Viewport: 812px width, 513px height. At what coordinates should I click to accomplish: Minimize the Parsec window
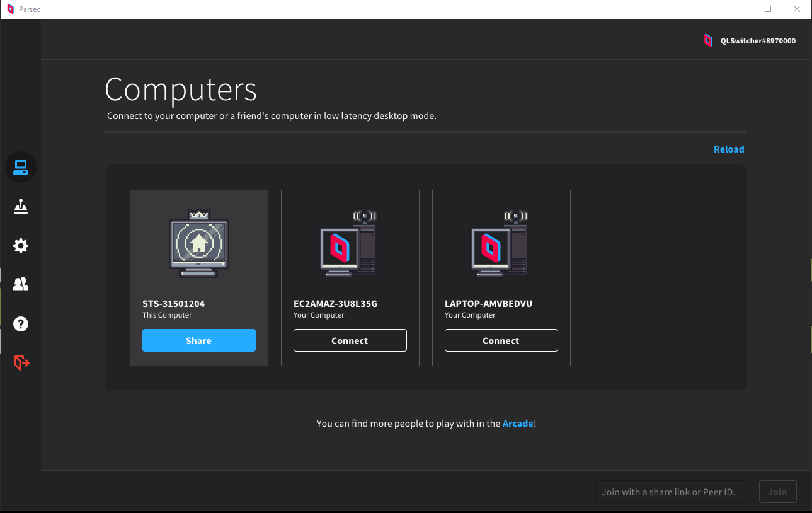[739, 9]
